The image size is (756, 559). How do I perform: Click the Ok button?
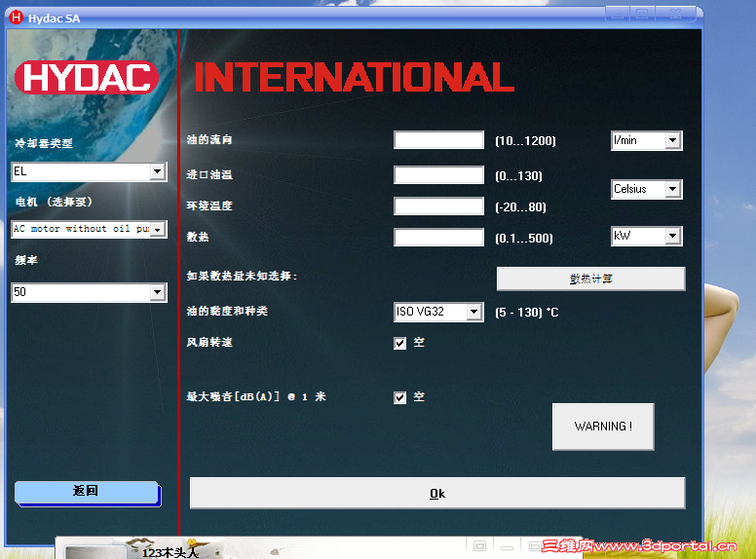pos(437,493)
